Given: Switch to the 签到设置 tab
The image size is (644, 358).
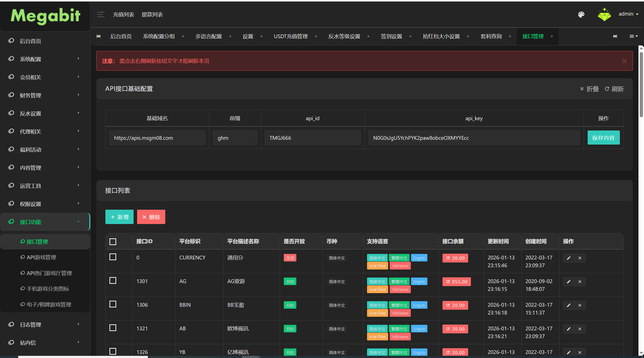Looking at the screenshot, I should (x=391, y=36).
